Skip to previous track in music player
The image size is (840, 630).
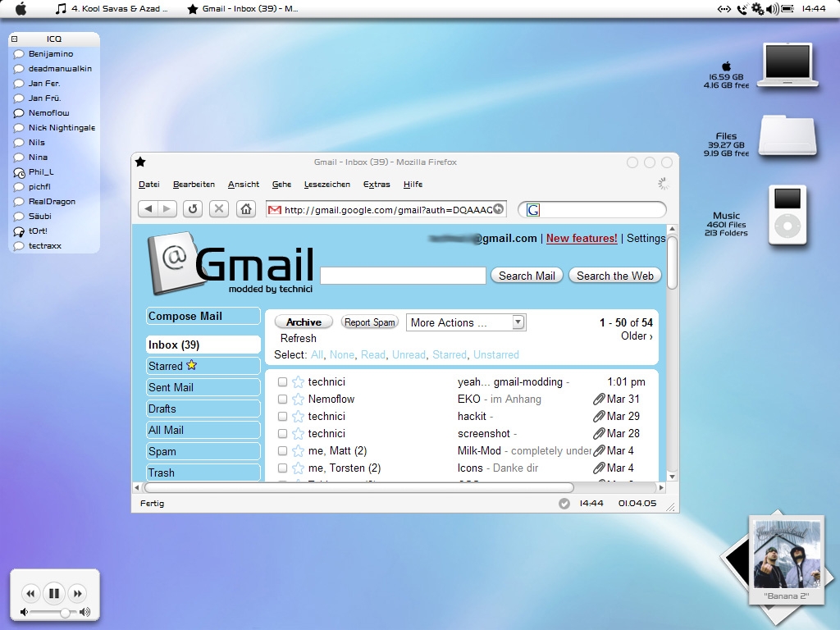[30, 593]
